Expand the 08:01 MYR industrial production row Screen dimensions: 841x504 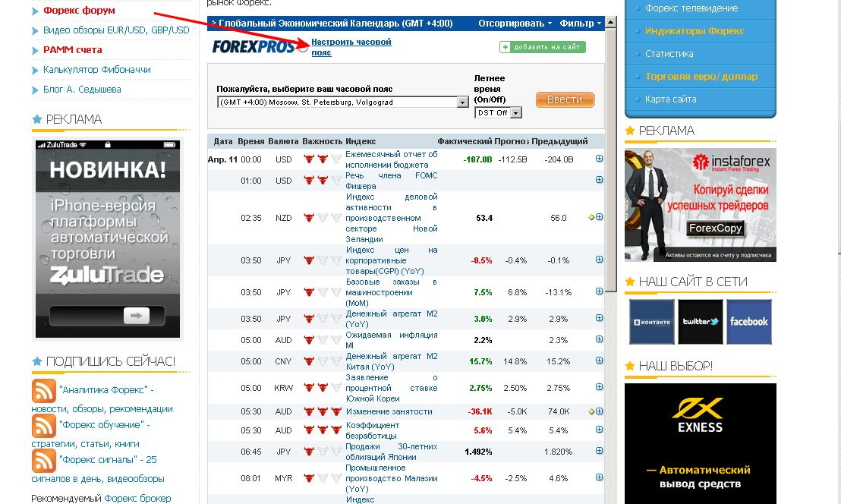(599, 477)
